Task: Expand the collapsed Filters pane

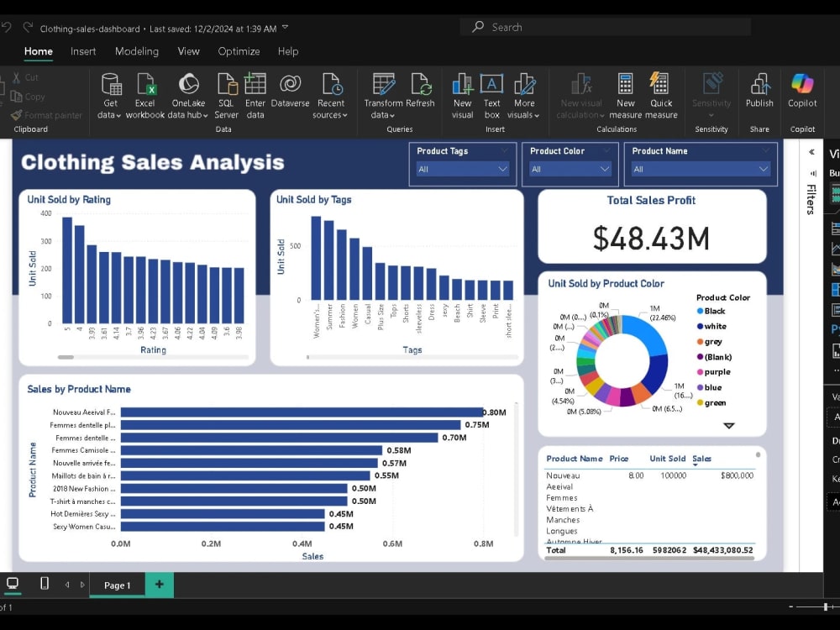Action: (811, 152)
